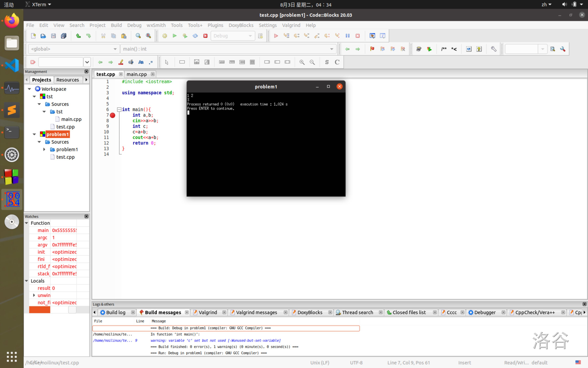Select the Resources management tab
This screenshot has height=368, width=588.
click(67, 80)
